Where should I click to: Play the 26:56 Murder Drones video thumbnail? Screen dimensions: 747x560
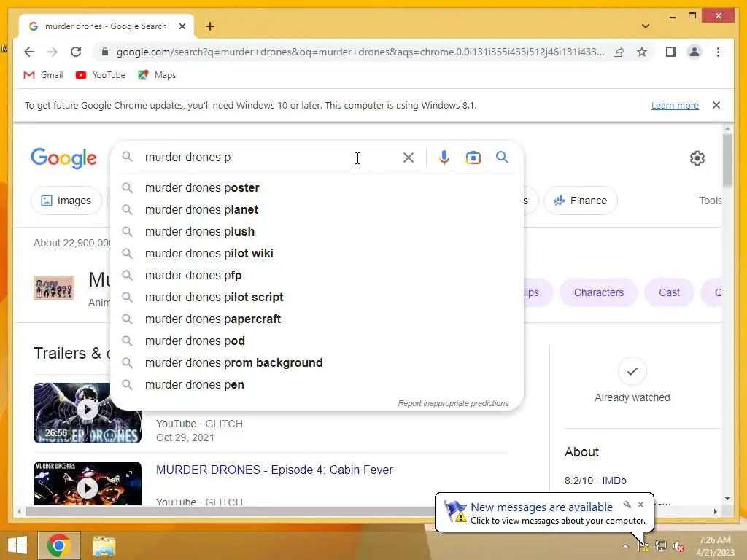88,413
